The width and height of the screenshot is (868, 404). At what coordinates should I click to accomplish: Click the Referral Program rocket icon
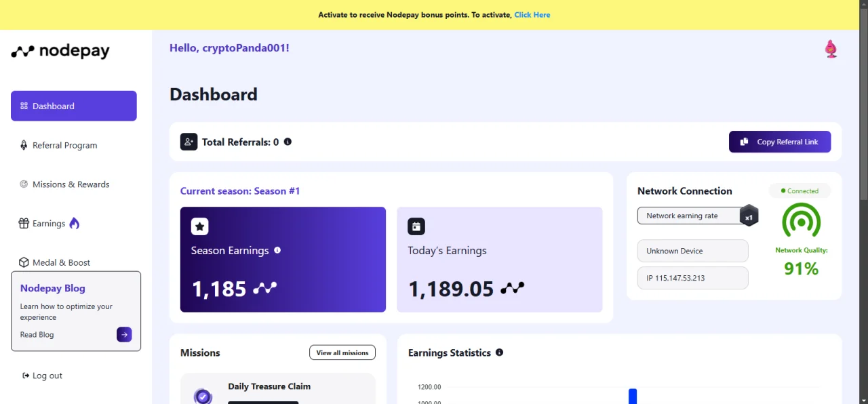[x=24, y=145]
